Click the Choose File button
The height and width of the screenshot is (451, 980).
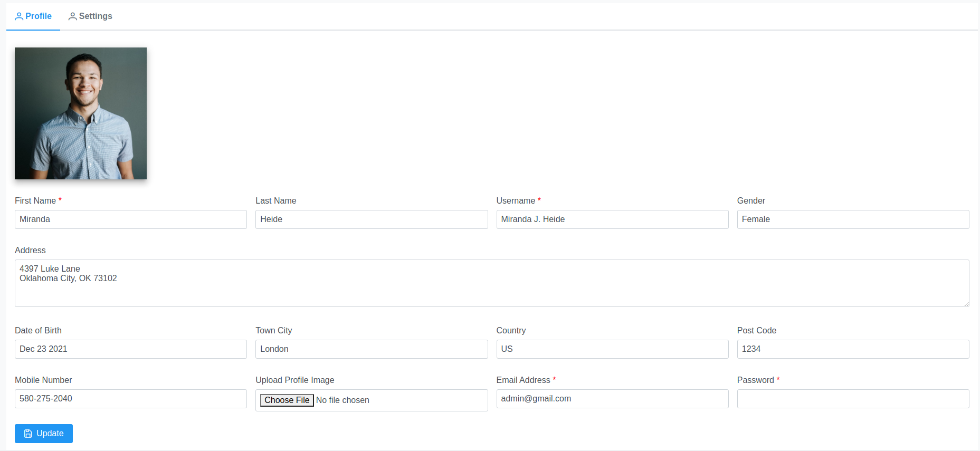tap(287, 400)
